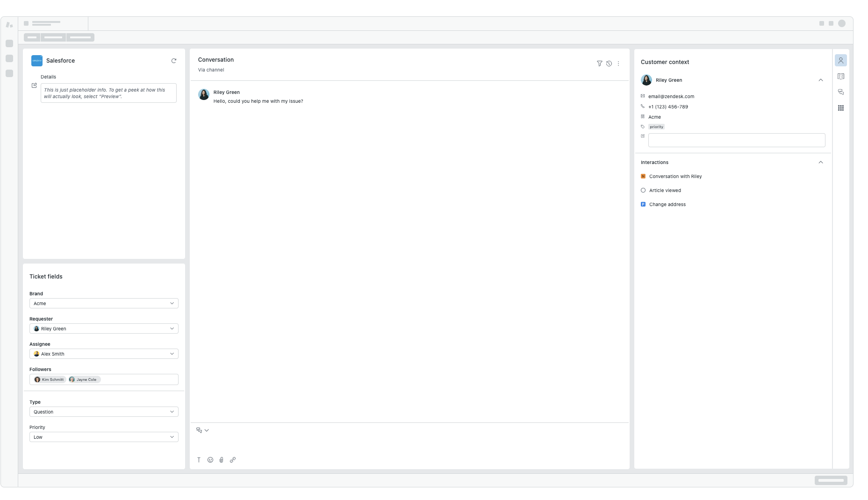The height and width of the screenshot is (500, 868).
Task: Attach a file with paperclip icon
Action: coord(222,460)
